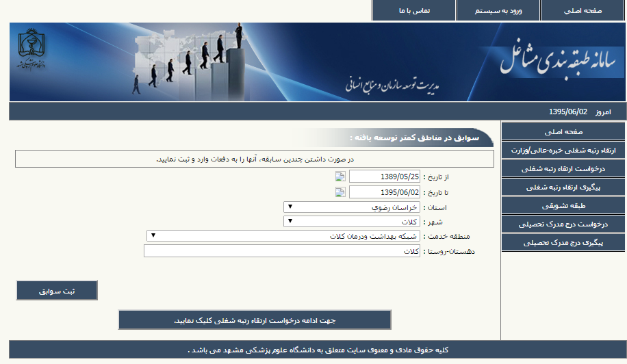Open calendar picker for 'از تاریخ' date

click(x=340, y=177)
